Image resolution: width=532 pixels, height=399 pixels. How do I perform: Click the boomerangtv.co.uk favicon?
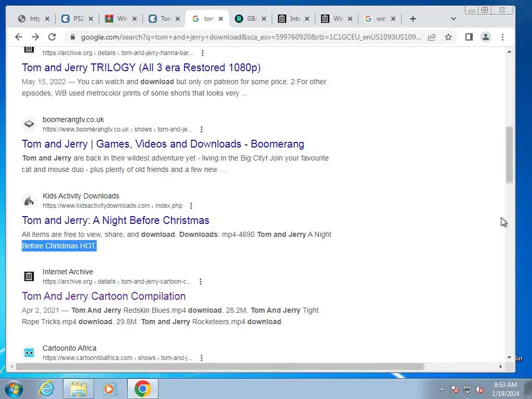tap(29, 124)
